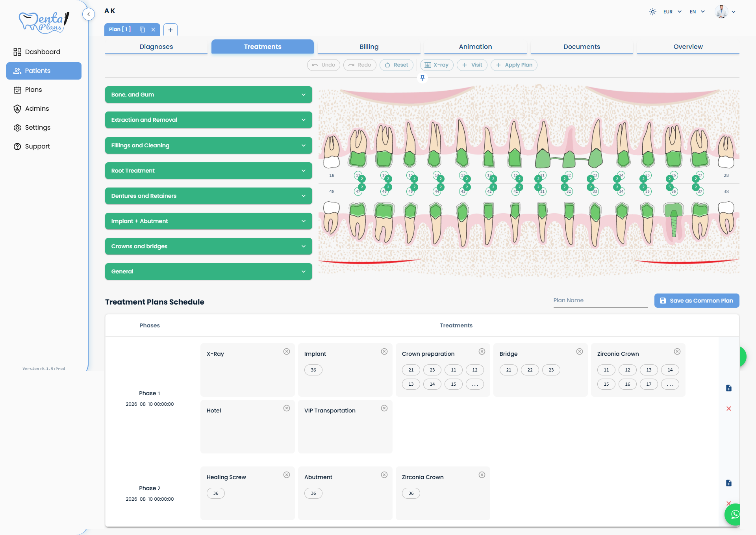Delete Phase 1 with the red X
The height and width of the screenshot is (535, 756).
(x=729, y=409)
